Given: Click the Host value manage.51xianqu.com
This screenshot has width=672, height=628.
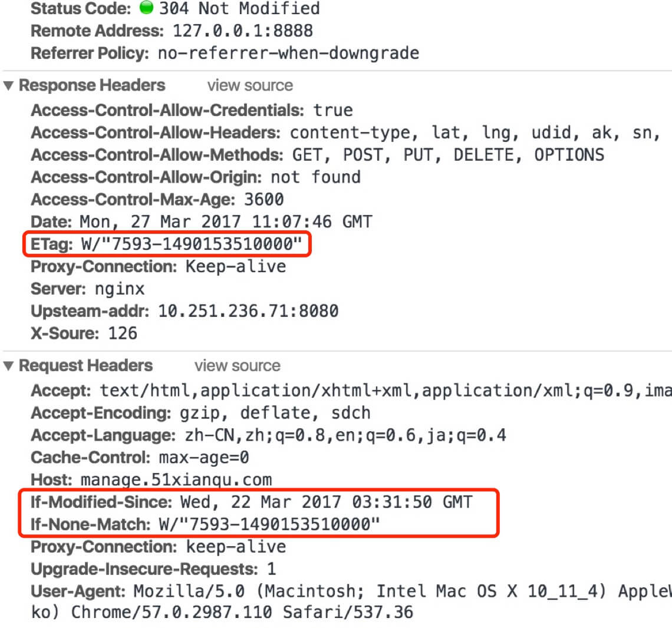Looking at the screenshot, I should [176, 480].
